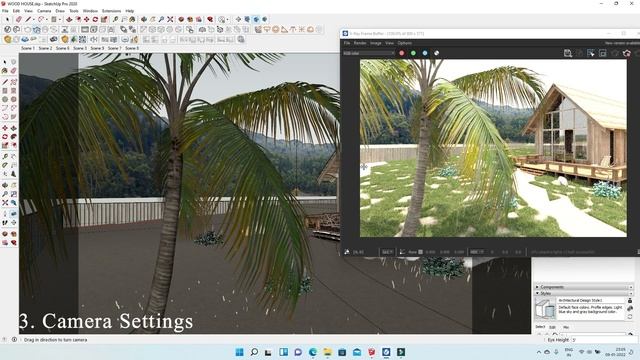Image resolution: width=640 pixels, height=360 pixels.
Task: Select Follow Me in left tool set
Action: [13, 137]
